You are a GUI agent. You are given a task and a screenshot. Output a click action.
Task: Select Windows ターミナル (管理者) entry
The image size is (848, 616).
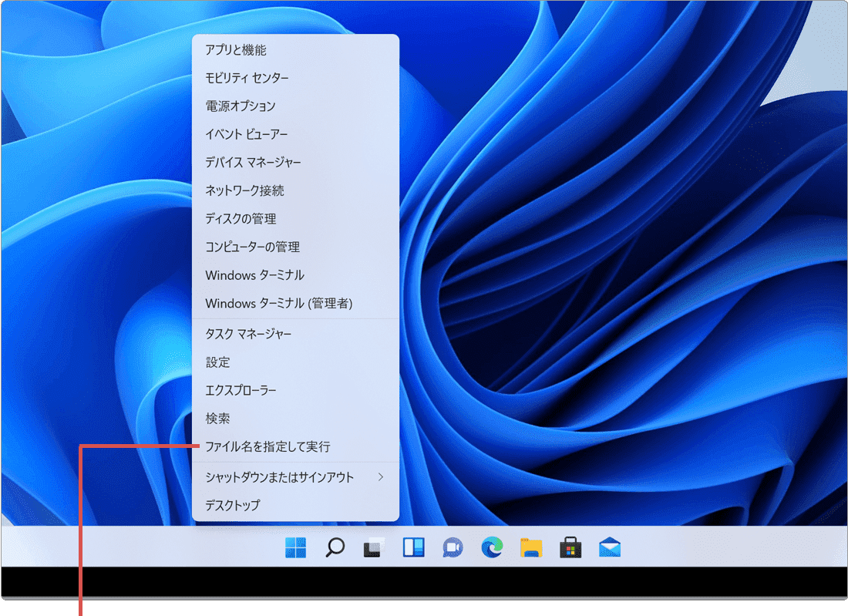coord(279,303)
